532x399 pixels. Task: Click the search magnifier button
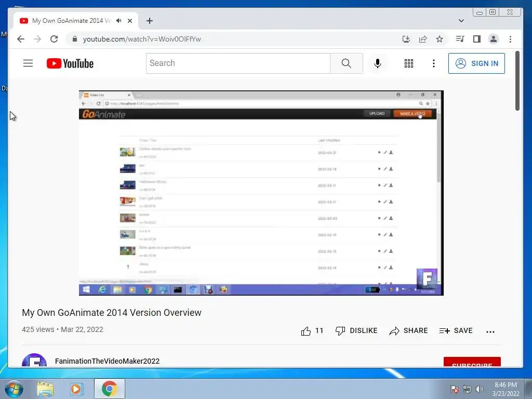(x=347, y=63)
